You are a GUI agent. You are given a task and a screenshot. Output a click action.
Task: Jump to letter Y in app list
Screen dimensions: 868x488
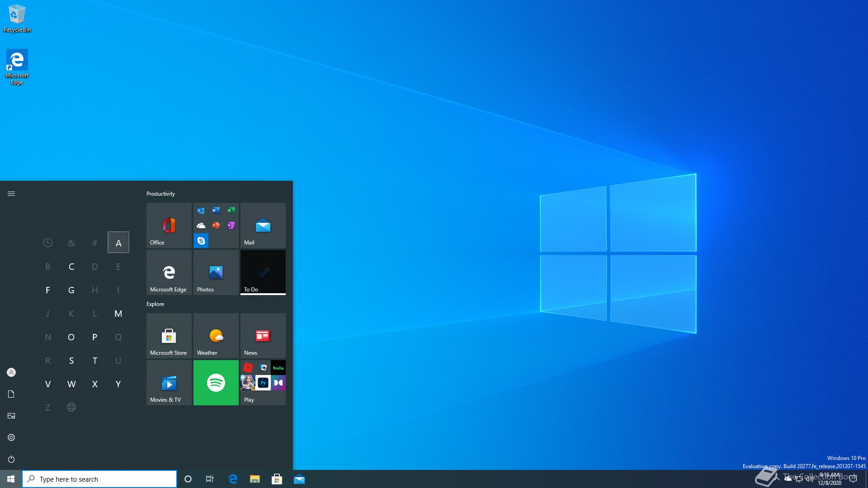[118, 384]
